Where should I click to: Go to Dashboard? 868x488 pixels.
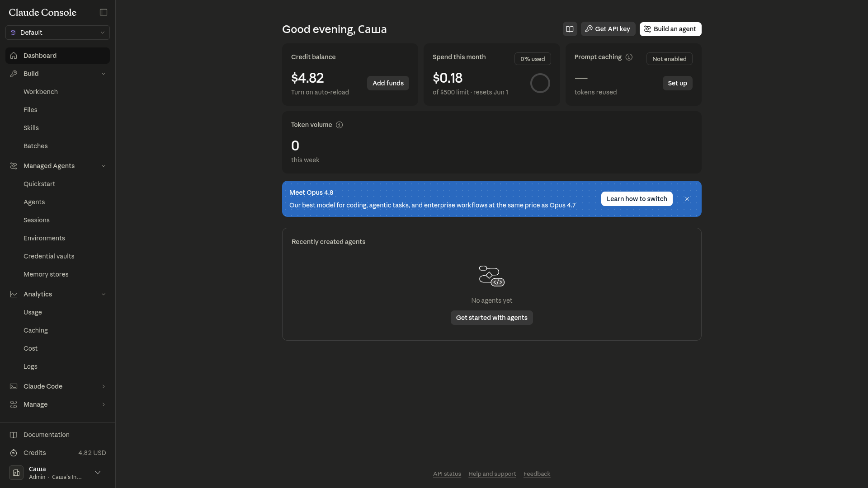click(57, 56)
